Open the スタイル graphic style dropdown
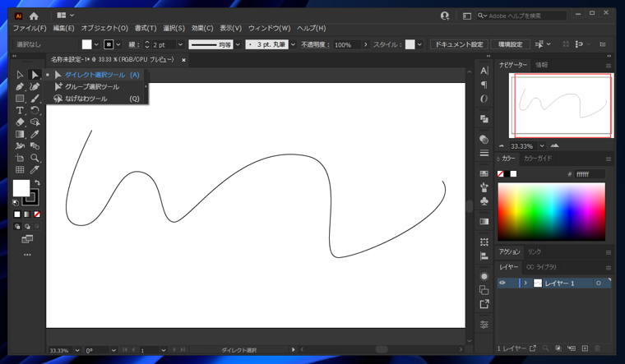The width and height of the screenshot is (625, 364). coord(419,44)
